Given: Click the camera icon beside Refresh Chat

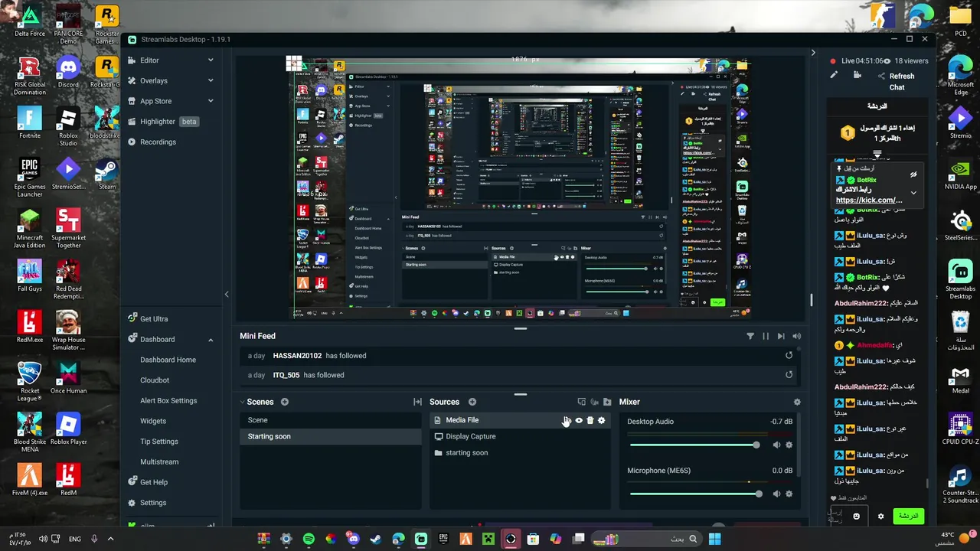Looking at the screenshot, I should click(857, 76).
